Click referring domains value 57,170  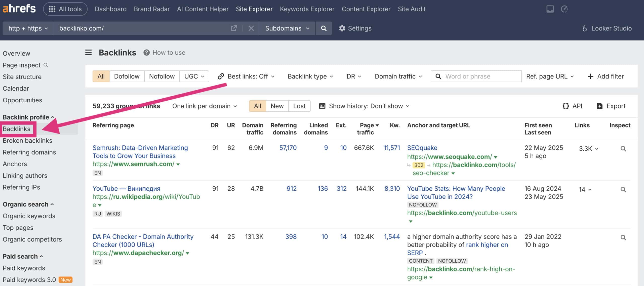288,148
